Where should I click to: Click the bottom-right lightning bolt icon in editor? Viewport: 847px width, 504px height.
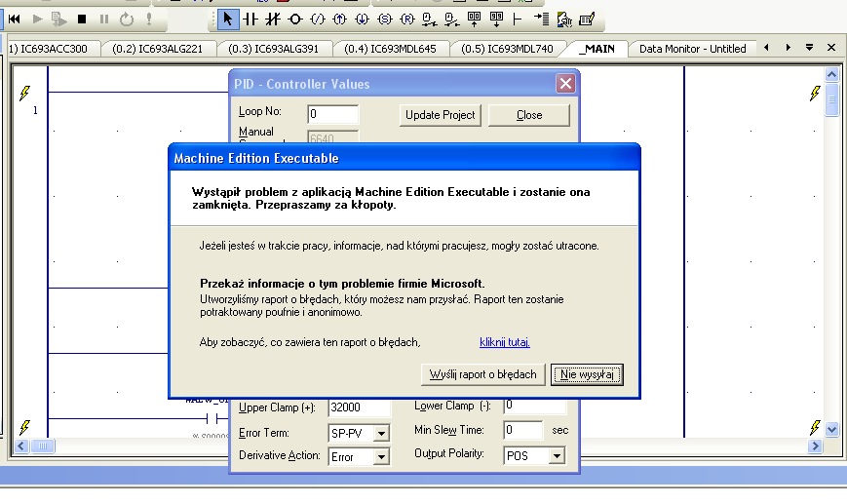[815, 427]
